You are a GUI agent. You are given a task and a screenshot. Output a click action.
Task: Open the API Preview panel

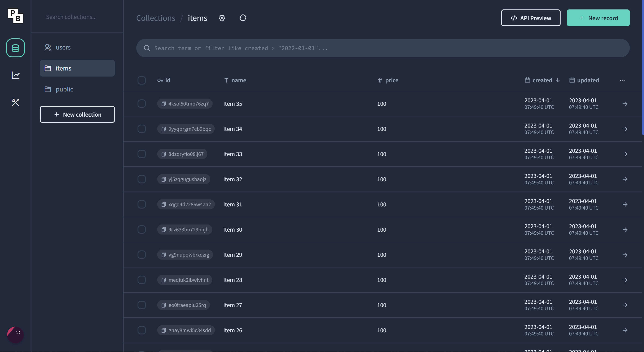pos(531,18)
